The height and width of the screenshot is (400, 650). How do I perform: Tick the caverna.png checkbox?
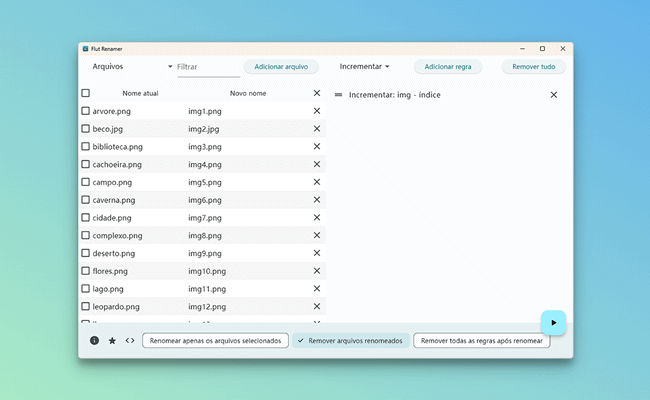tap(85, 200)
